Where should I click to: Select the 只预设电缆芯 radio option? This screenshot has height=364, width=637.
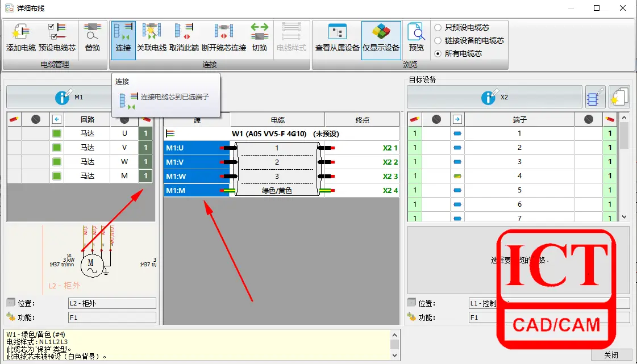(438, 28)
